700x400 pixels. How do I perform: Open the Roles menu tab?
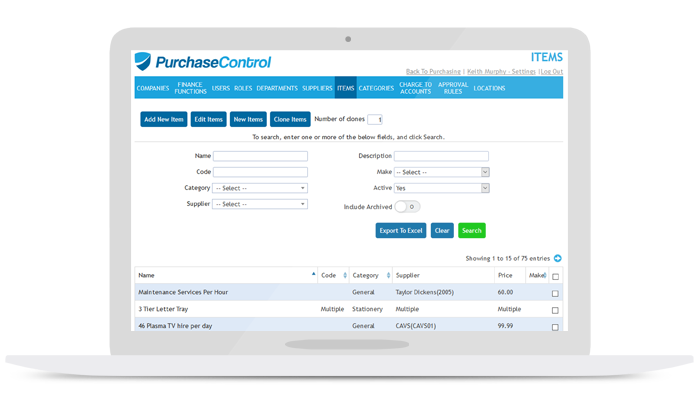[243, 88]
